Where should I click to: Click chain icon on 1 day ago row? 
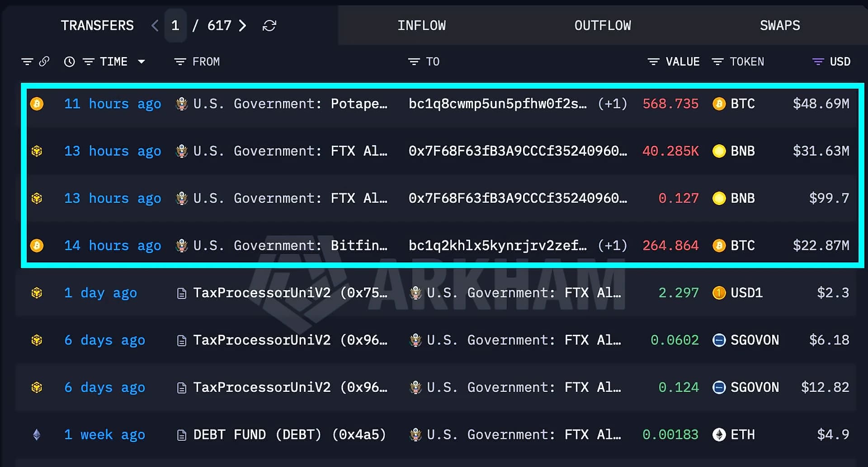37,293
